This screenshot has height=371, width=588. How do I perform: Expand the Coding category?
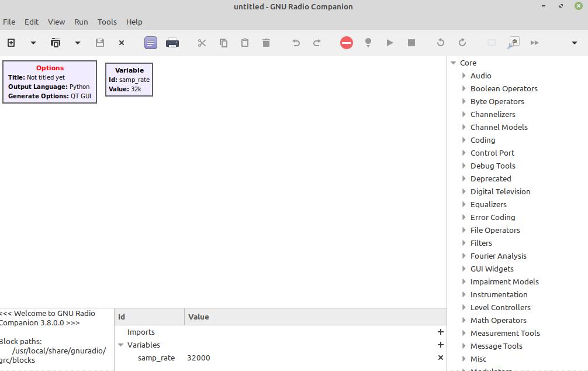tap(464, 140)
